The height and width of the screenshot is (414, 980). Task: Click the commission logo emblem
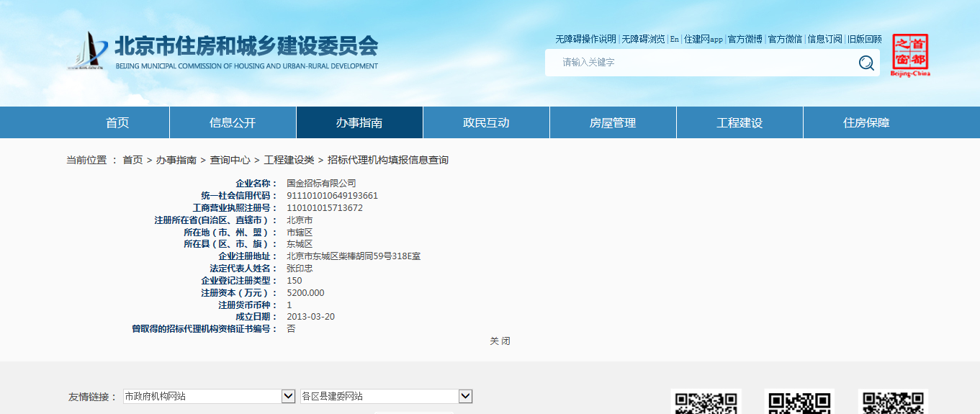point(87,50)
